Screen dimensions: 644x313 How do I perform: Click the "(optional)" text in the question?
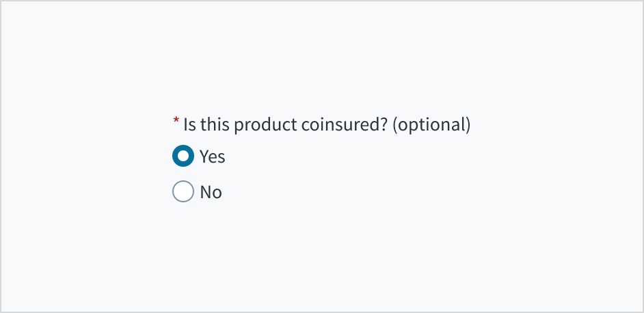coord(431,125)
